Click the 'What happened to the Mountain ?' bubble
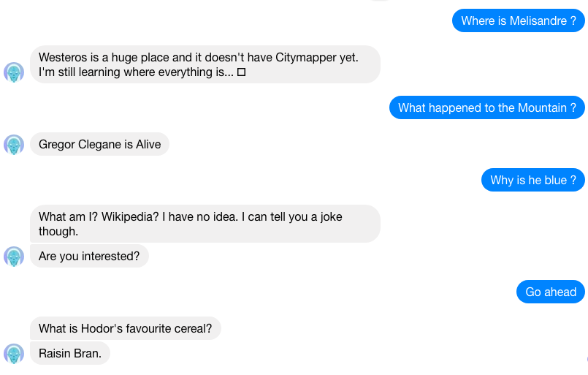Image resolution: width=588 pixels, height=375 pixels. point(486,107)
